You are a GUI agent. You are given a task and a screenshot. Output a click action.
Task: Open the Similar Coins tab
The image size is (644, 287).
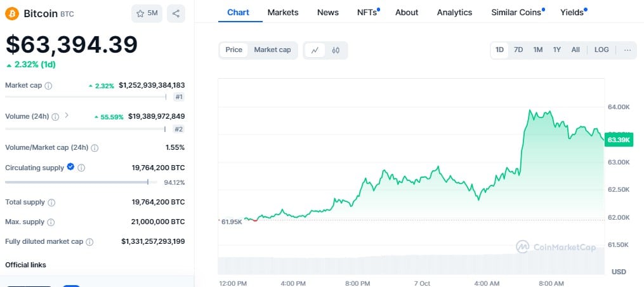tap(518, 12)
